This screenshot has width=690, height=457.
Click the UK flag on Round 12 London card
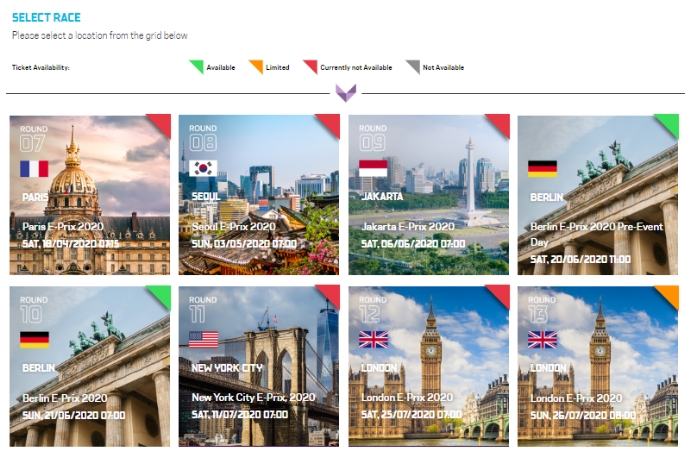point(373,340)
